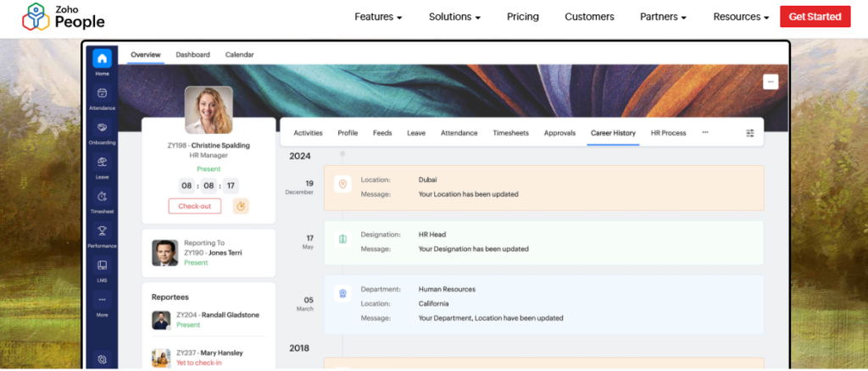Click Mary Hansley's avatar photo
The width and height of the screenshot is (868, 371).
click(161, 357)
